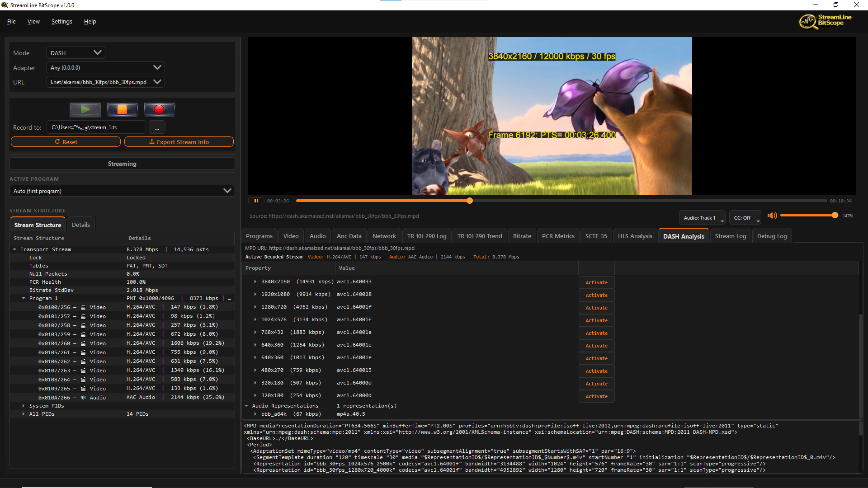Image resolution: width=868 pixels, height=488 pixels.
Task: Open the Settings menu
Action: (61, 22)
